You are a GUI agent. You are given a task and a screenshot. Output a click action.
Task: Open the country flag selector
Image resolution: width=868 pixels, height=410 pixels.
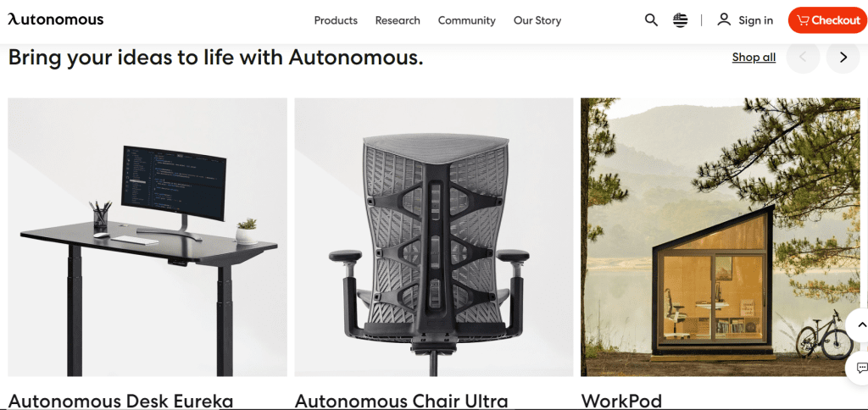pos(681,20)
